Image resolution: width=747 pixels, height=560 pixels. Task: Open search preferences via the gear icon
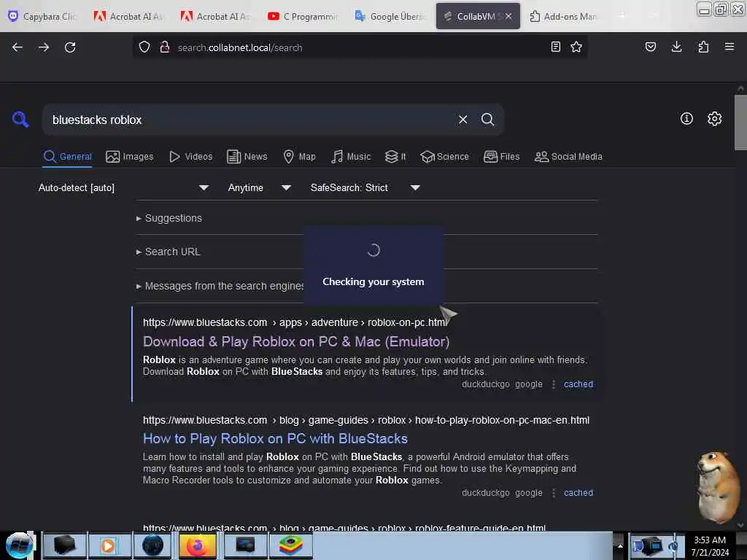[714, 119]
